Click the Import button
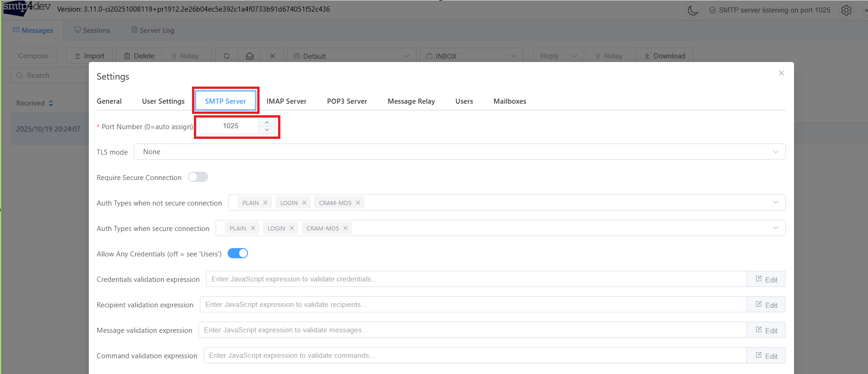This screenshot has width=868, height=374. click(x=89, y=56)
